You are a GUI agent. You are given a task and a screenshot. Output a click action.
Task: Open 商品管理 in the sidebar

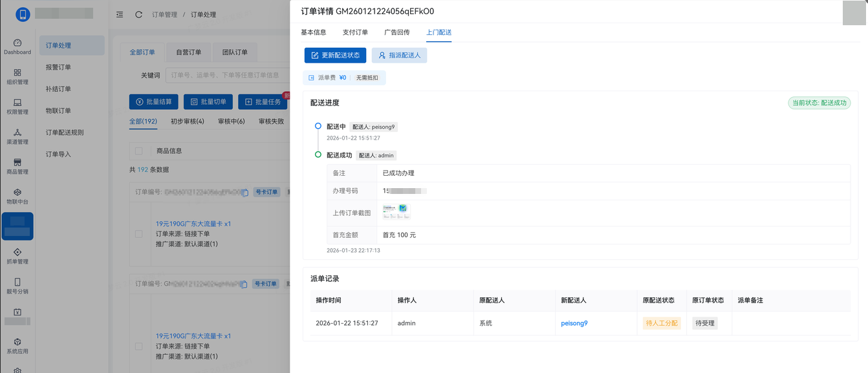(17, 166)
